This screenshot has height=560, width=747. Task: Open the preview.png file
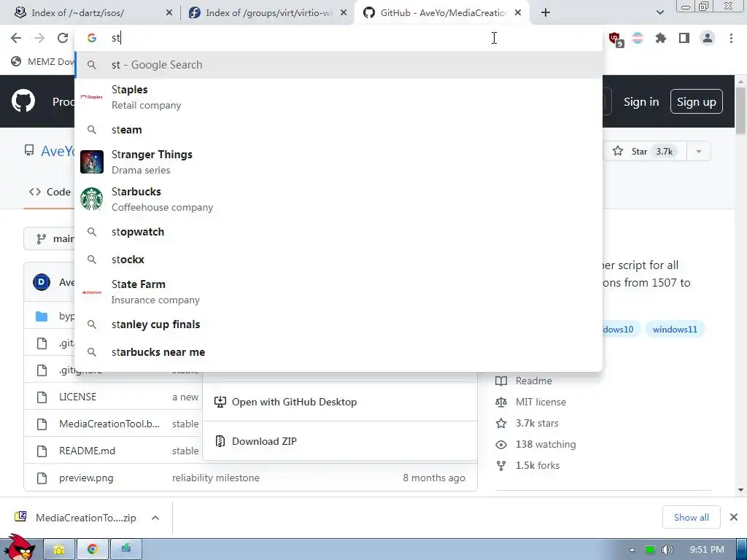pos(86,478)
